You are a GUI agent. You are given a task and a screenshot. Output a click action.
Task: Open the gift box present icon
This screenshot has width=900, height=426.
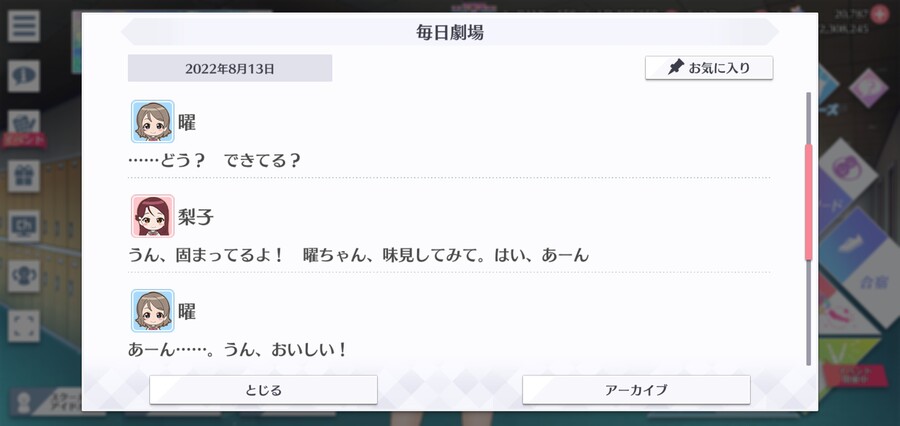[x=24, y=176]
